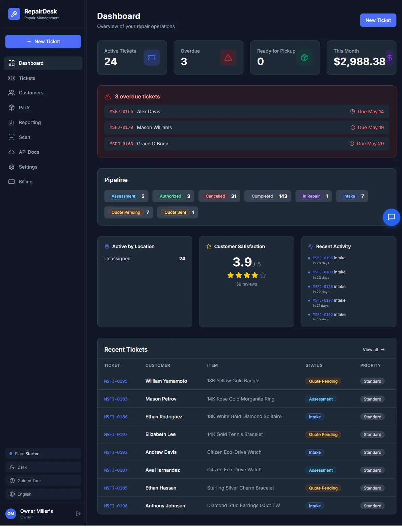
Task: Click the Active Tickets ticket icon
Action: point(152,58)
